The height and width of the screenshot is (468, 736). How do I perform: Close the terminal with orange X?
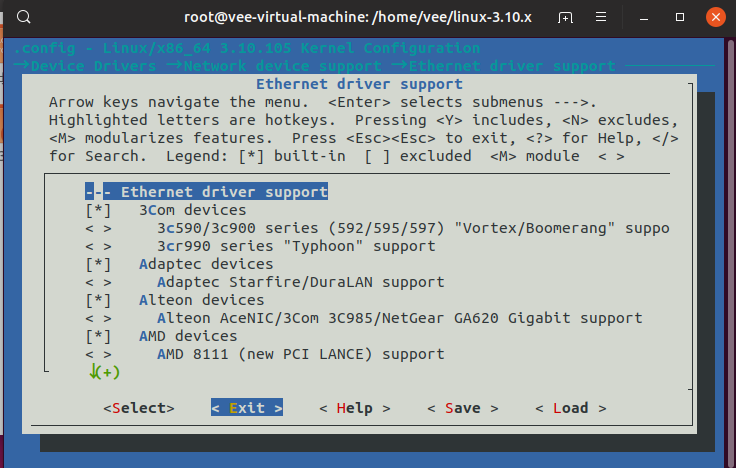(715, 17)
